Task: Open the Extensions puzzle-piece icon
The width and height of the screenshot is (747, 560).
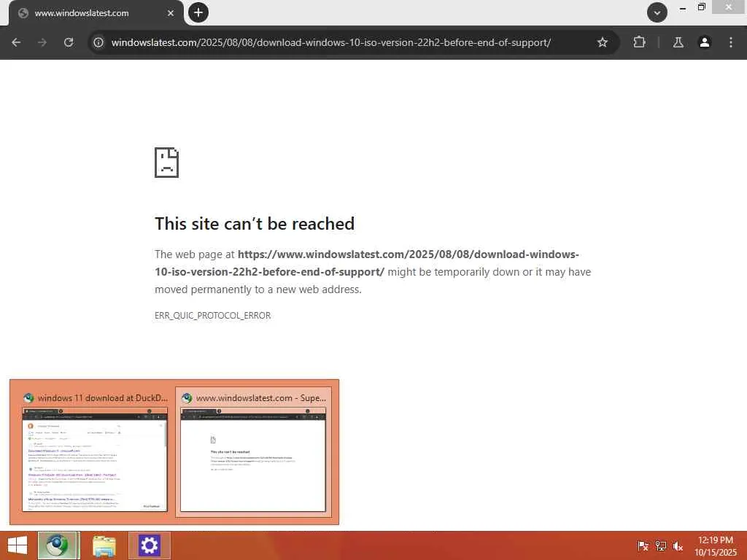Action: (639, 42)
